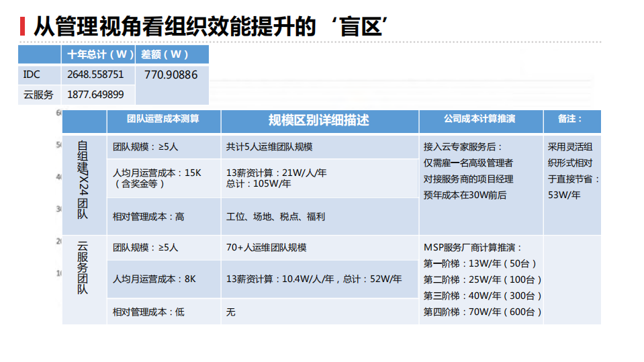Screen dimensions: 644x362
Task: Click the vertical label 自组建7X24团队
Action: pos(83,180)
